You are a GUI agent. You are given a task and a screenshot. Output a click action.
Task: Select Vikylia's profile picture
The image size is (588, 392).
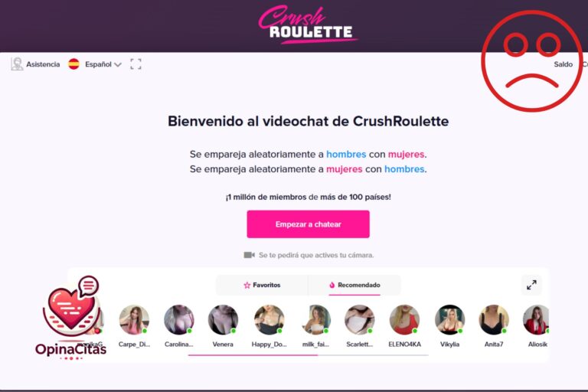click(x=449, y=319)
